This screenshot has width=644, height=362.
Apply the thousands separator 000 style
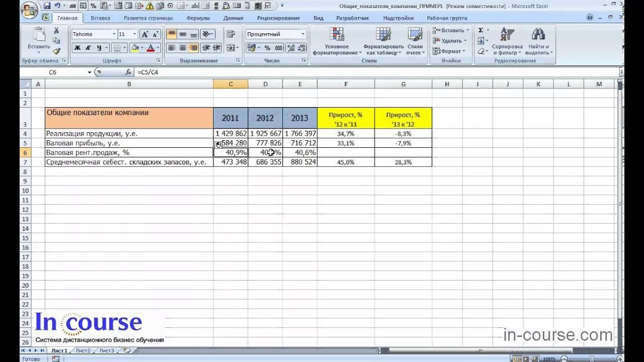click(x=278, y=48)
